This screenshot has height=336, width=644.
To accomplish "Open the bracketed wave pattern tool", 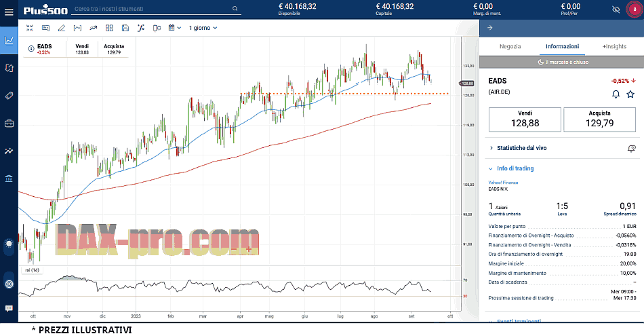I will 77,28.
